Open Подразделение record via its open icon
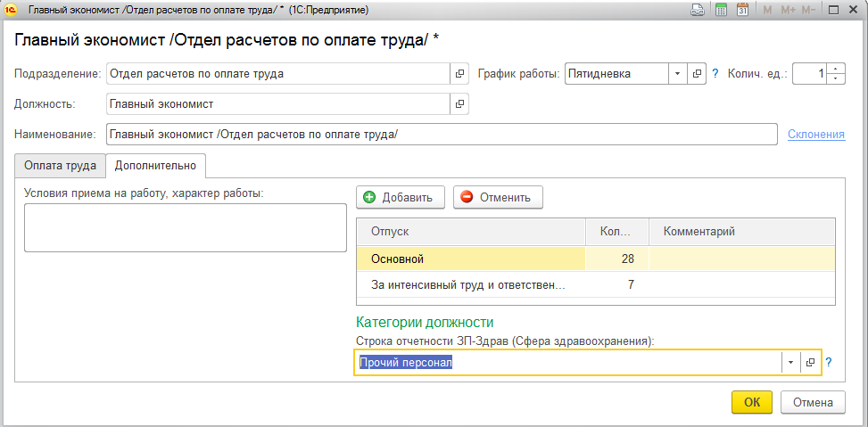The height and width of the screenshot is (427, 868). click(459, 74)
